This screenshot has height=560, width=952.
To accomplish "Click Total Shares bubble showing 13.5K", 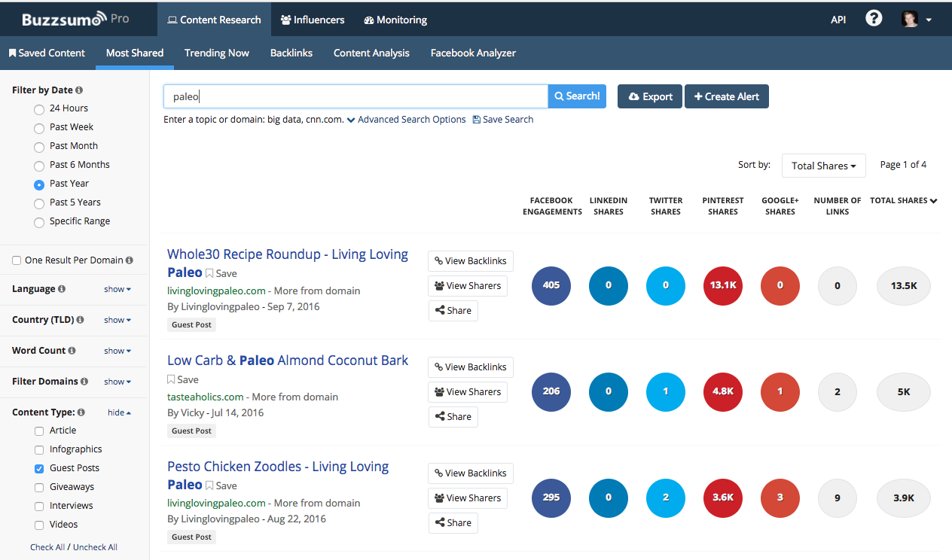I will (x=904, y=285).
